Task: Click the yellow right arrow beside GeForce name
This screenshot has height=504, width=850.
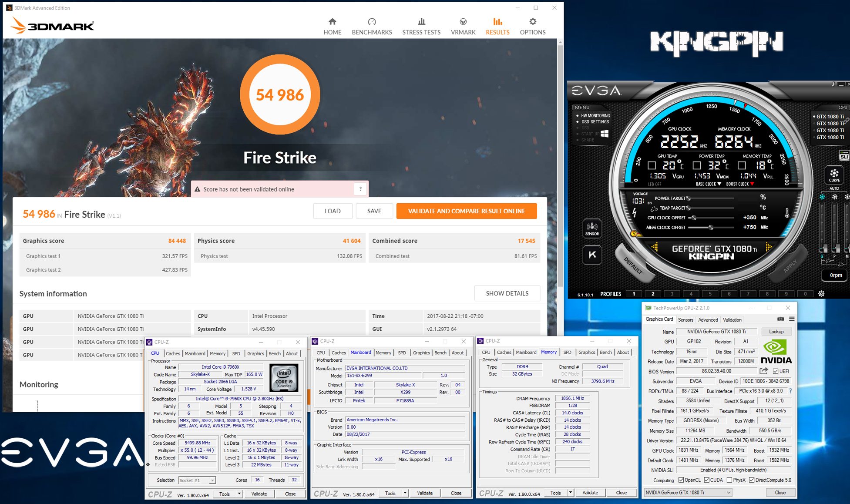Action: pyautogui.click(x=769, y=247)
